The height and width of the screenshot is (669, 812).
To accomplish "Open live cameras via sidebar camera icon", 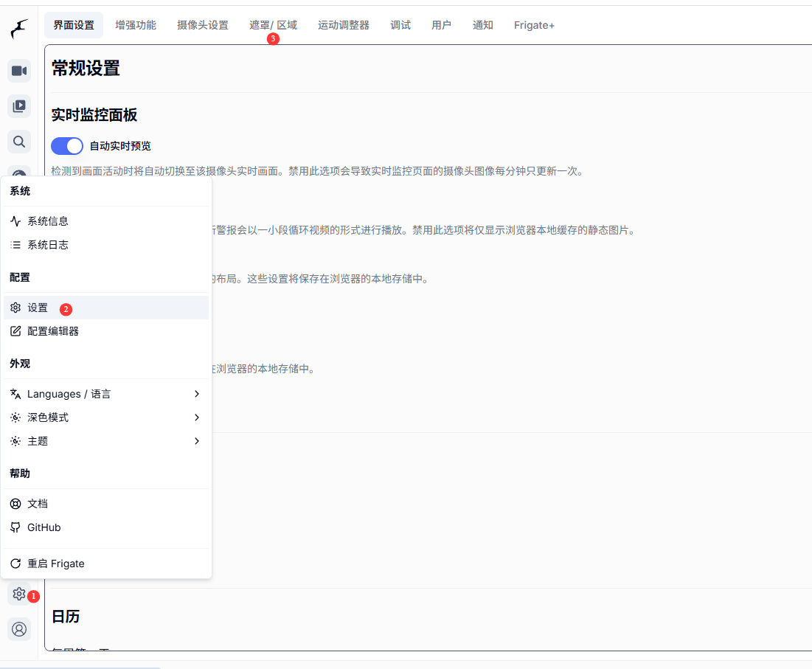I will pyautogui.click(x=18, y=71).
